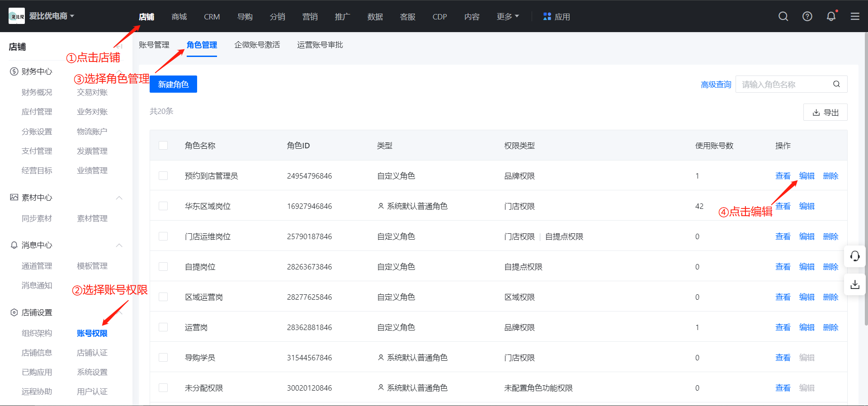Switch to the 运营账号审批 tab
Viewport: 868px width, 406px height.
320,45
